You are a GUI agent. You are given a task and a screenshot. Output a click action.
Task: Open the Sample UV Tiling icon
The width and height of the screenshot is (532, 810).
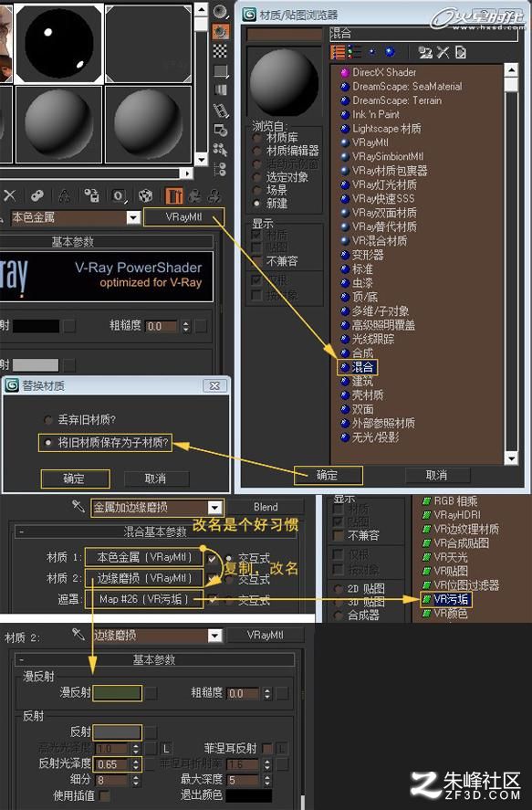coord(221,70)
